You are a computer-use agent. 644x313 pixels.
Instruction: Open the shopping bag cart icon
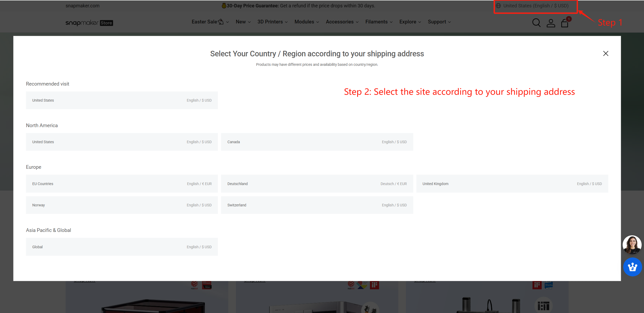tap(565, 23)
